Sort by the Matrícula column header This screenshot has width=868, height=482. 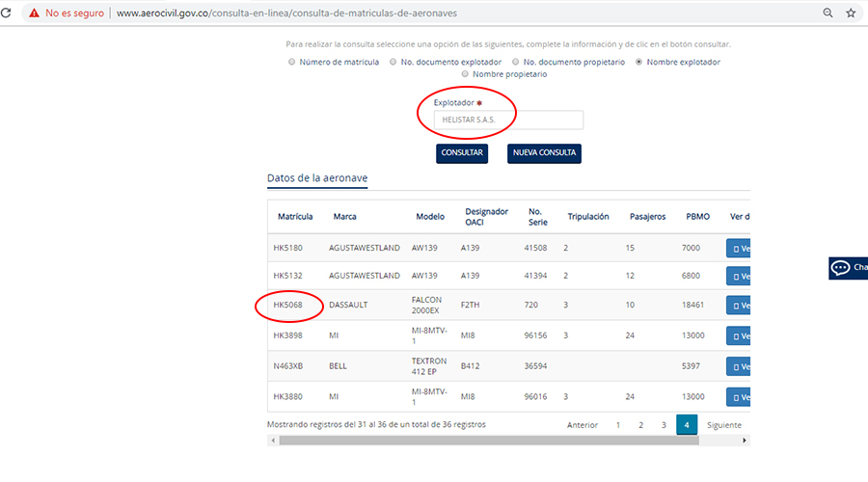click(x=295, y=216)
